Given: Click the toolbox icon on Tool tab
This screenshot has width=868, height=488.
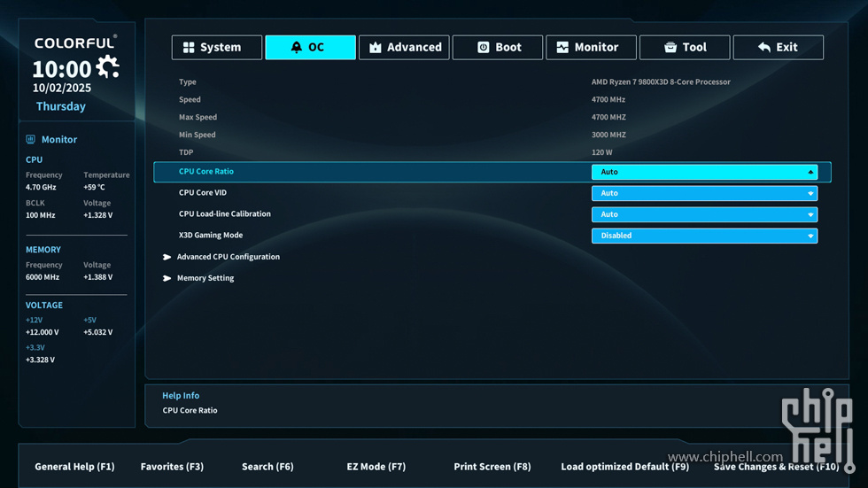Looking at the screenshot, I should (x=670, y=48).
